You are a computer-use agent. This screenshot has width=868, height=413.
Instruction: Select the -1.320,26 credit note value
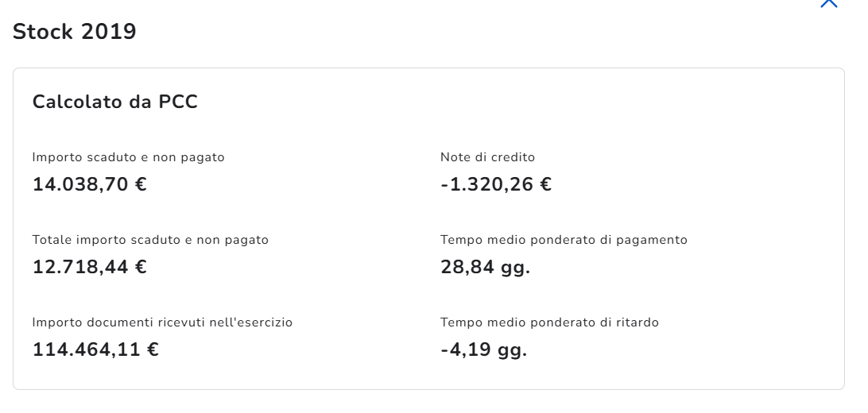point(486,184)
